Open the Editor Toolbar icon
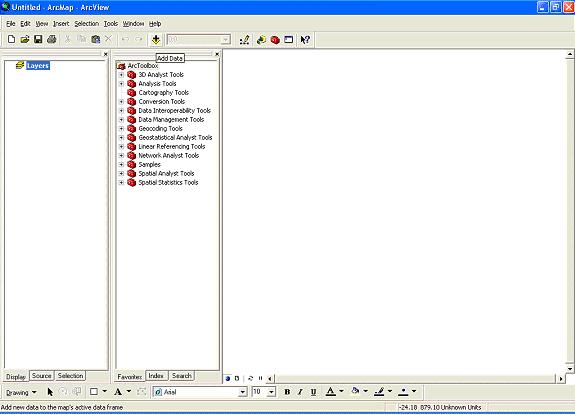Image resolution: width=575 pixels, height=415 pixels. 245,40
